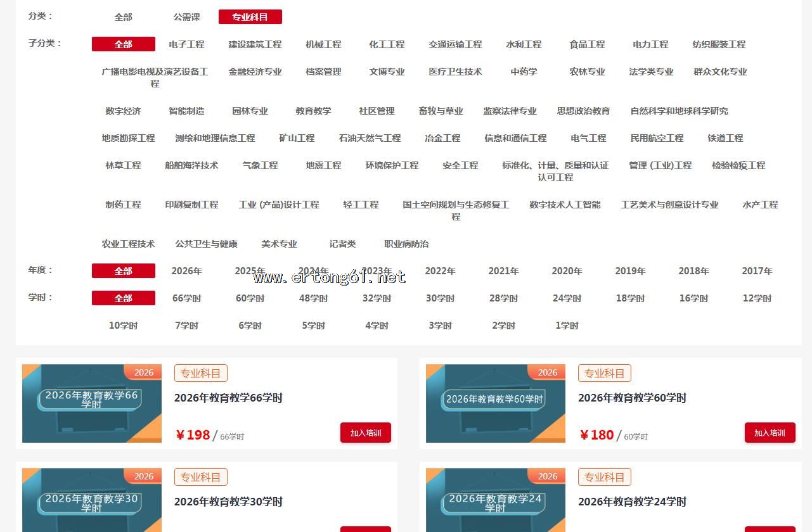Filter courses by year 2026年

(186, 271)
